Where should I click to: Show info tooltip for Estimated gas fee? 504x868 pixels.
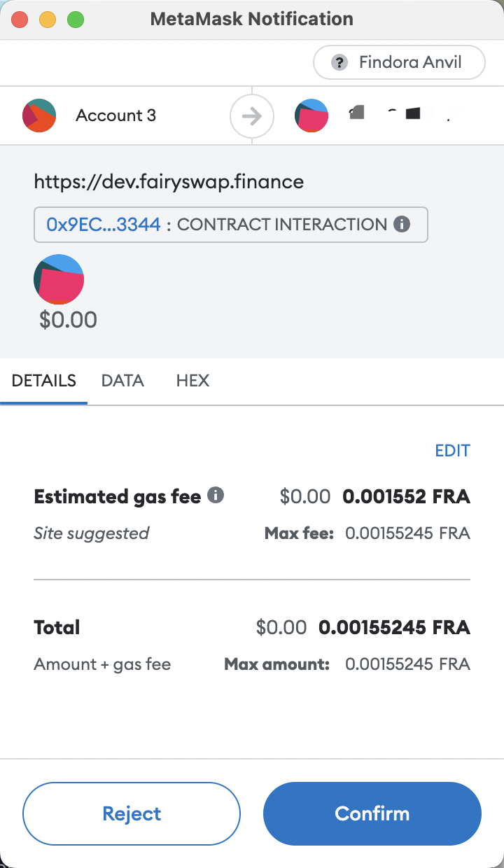[x=216, y=496]
